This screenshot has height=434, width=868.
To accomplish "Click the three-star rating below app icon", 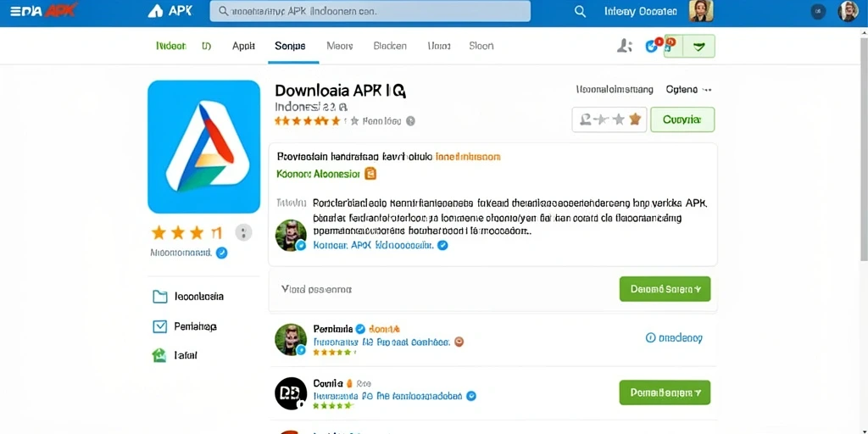I will point(186,232).
